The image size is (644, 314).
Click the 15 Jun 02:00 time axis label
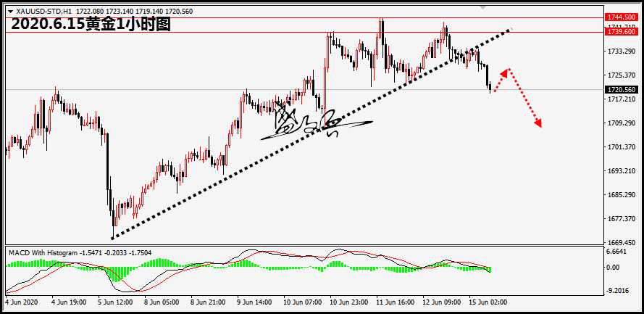(x=487, y=301)
